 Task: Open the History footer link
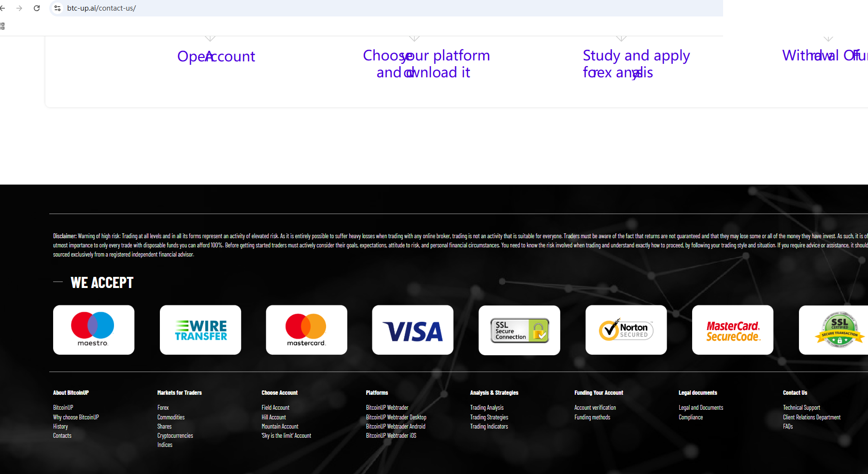[60, 427]
